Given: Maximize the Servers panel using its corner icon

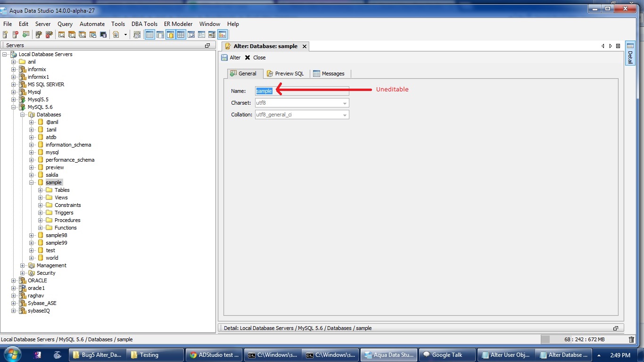Looking at the screenshot, I should tap(207, 45).
